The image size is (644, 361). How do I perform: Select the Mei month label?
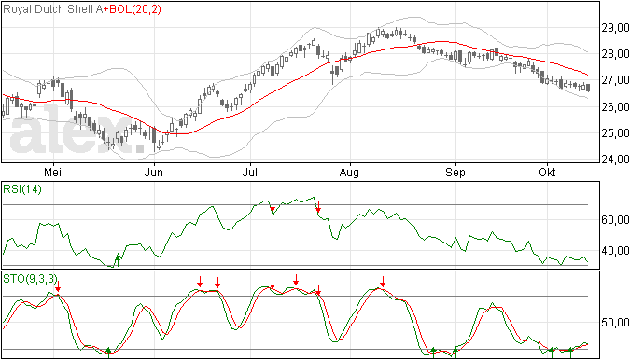pos(52,172)
